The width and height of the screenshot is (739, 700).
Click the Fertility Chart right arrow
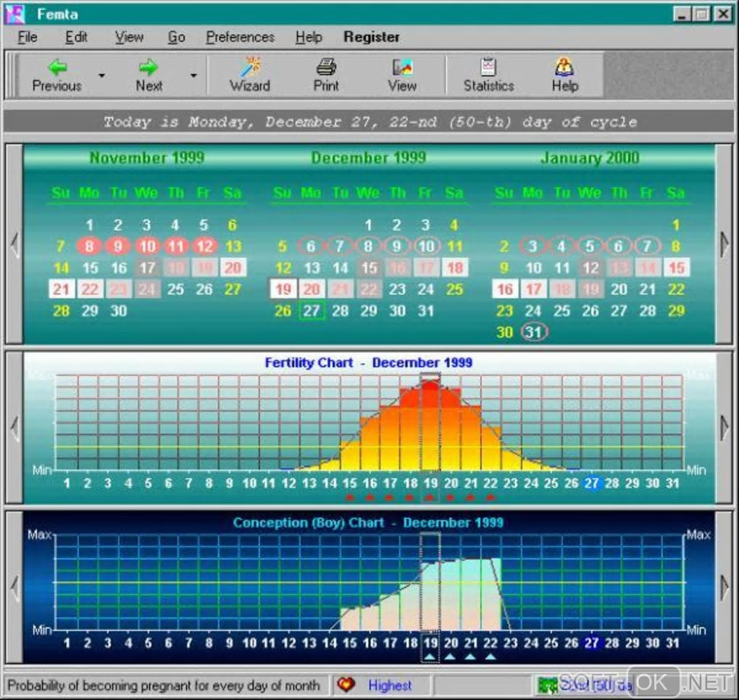[x=724, y=428]
